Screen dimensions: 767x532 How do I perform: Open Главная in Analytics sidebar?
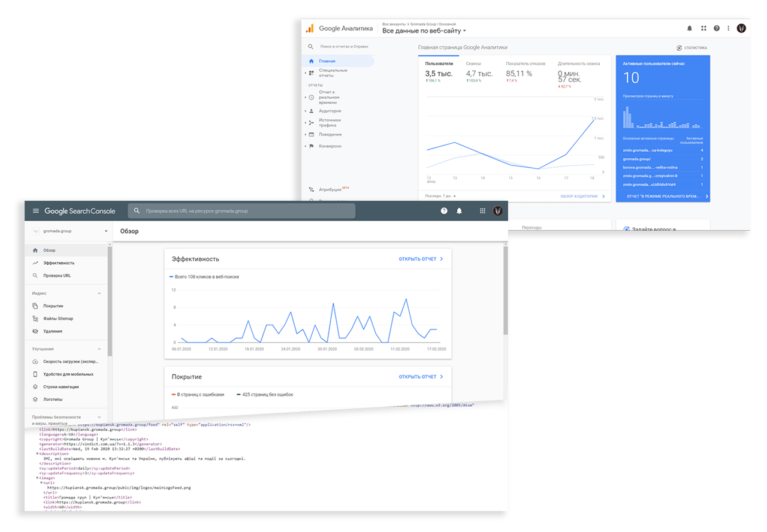click(x=339, y=61)
